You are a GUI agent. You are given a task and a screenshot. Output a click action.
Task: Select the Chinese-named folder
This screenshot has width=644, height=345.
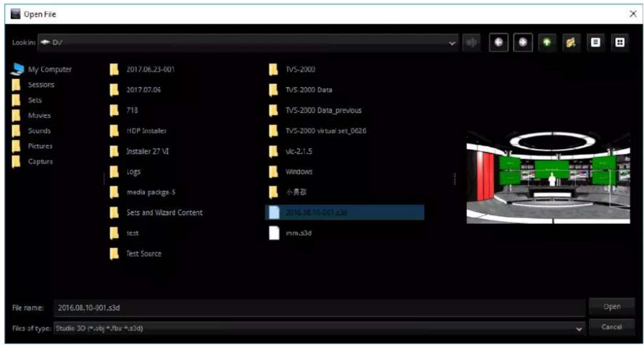[288, 192]
